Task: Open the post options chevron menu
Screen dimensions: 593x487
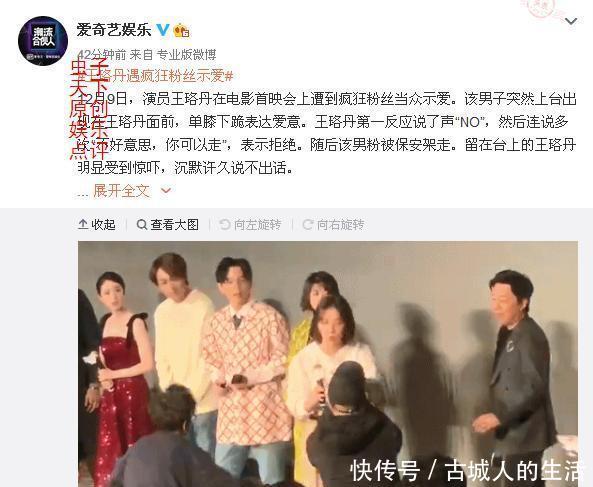Action: tap(571, 21)
